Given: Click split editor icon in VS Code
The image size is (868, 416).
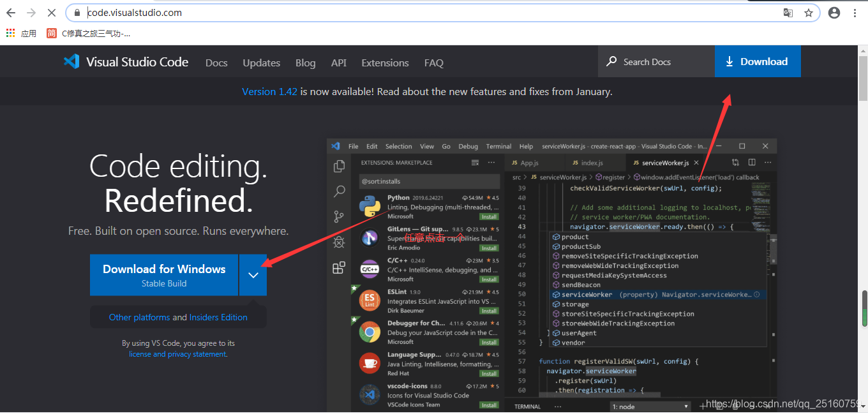Looking at the screenshot, I should pos(752,163).
